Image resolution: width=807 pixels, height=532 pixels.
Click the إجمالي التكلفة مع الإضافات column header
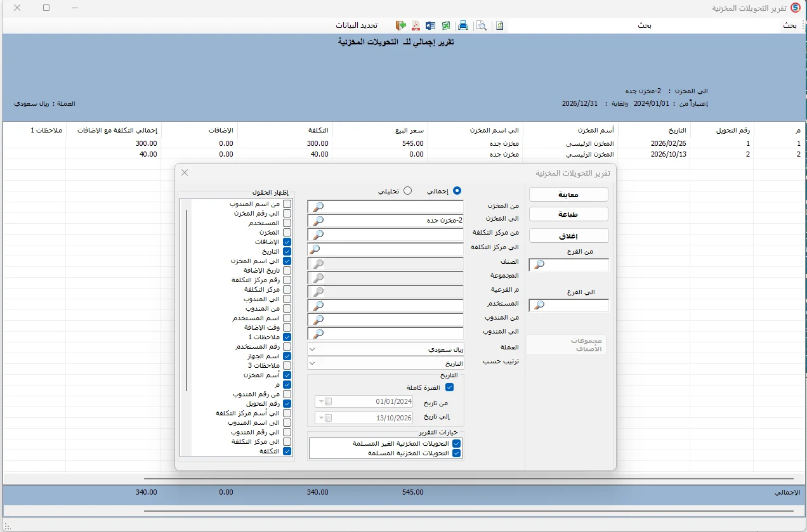[114, 130]
